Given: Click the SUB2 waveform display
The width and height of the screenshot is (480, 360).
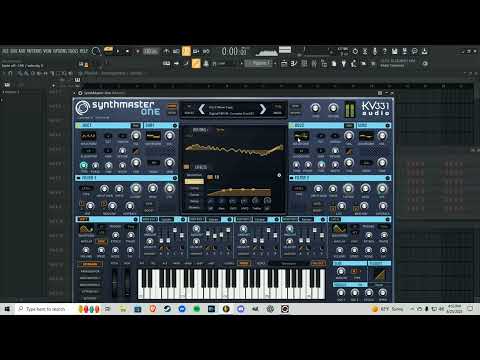Looking at the screenshot, I should point(366,136).
